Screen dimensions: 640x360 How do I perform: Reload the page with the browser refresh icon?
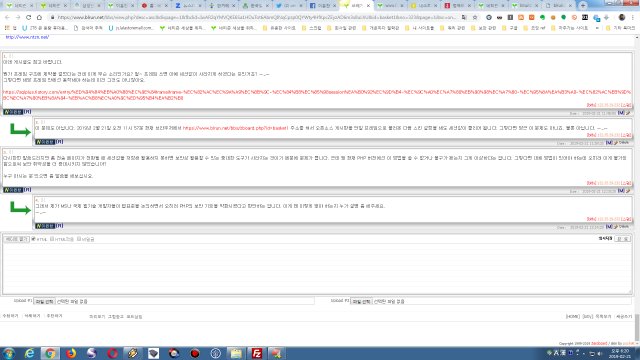(x=29, y=18)
